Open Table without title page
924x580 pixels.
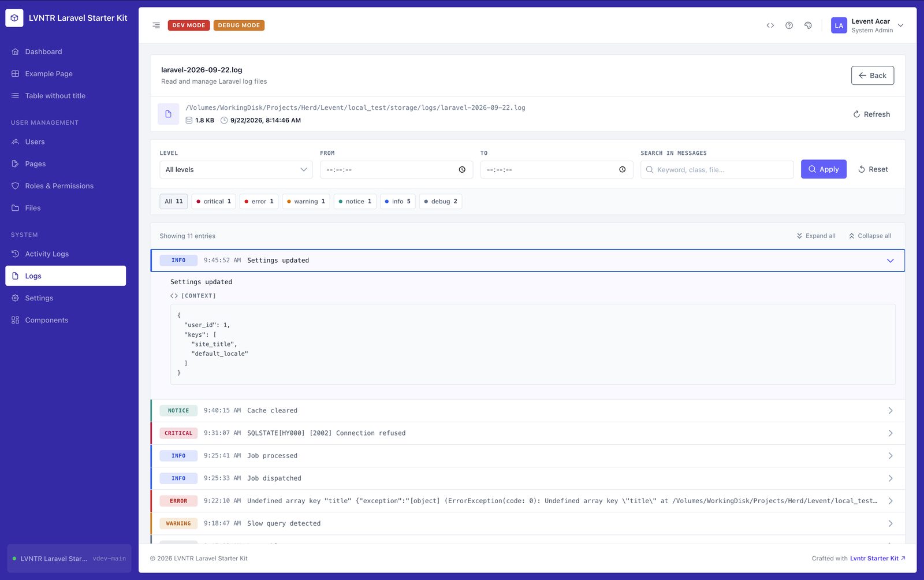click(x=66, y=96)
